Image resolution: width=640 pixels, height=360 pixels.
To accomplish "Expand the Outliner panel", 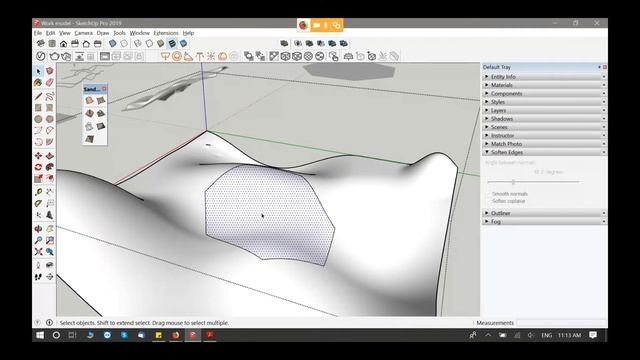I will 544,213.
